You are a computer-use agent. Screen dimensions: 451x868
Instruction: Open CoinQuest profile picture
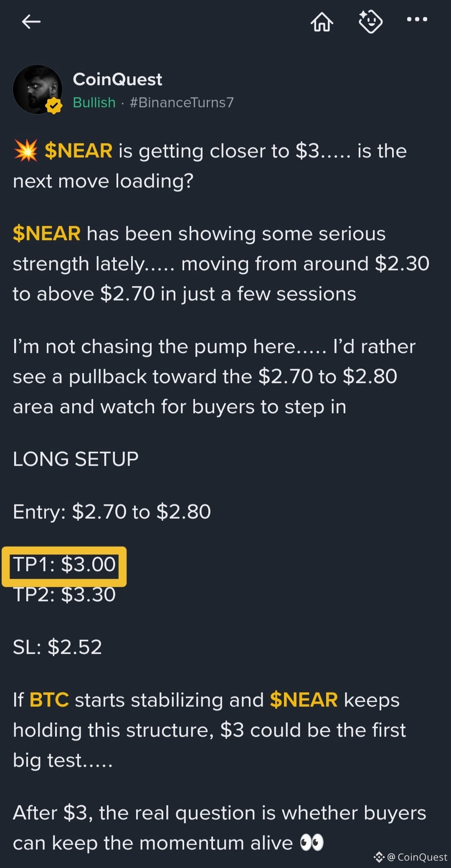tap(38, 89)
